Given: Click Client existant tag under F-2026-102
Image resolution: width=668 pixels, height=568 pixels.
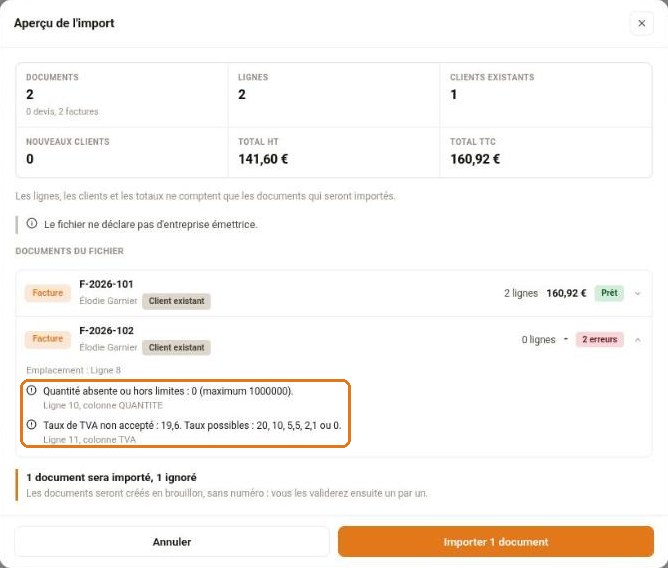Looking at the screenshot, I should click(x=176, y=347).
